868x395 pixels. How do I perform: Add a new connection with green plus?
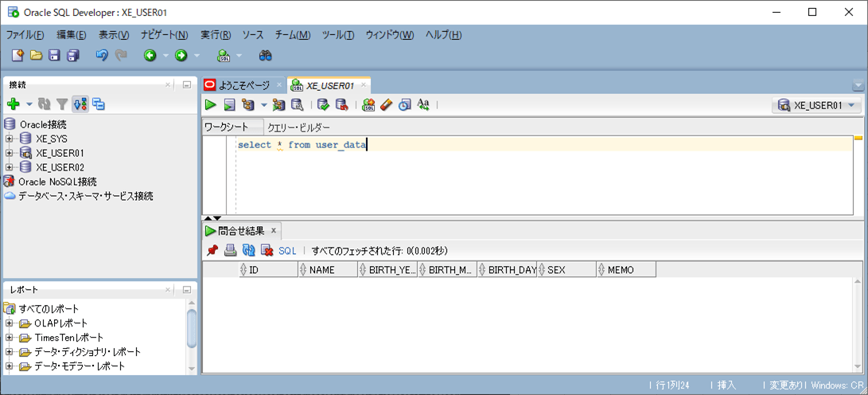click(x=13, y=104)
